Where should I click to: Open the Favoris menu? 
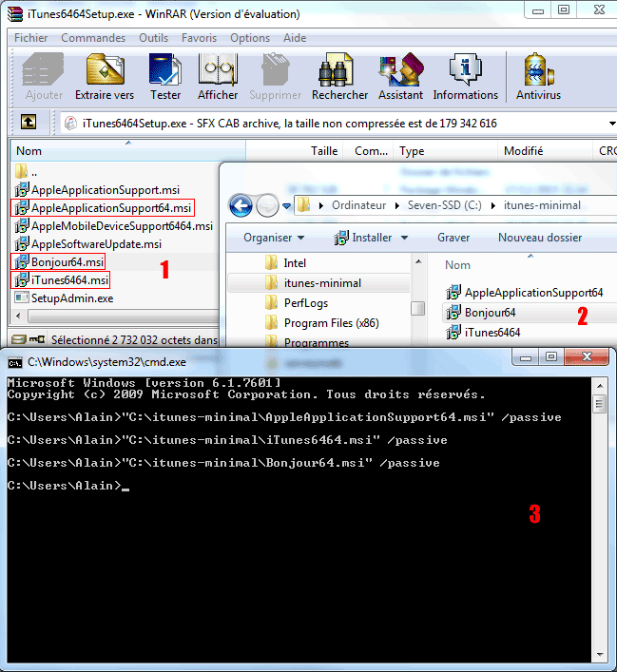pyautogui.click(x=199, y=38)
